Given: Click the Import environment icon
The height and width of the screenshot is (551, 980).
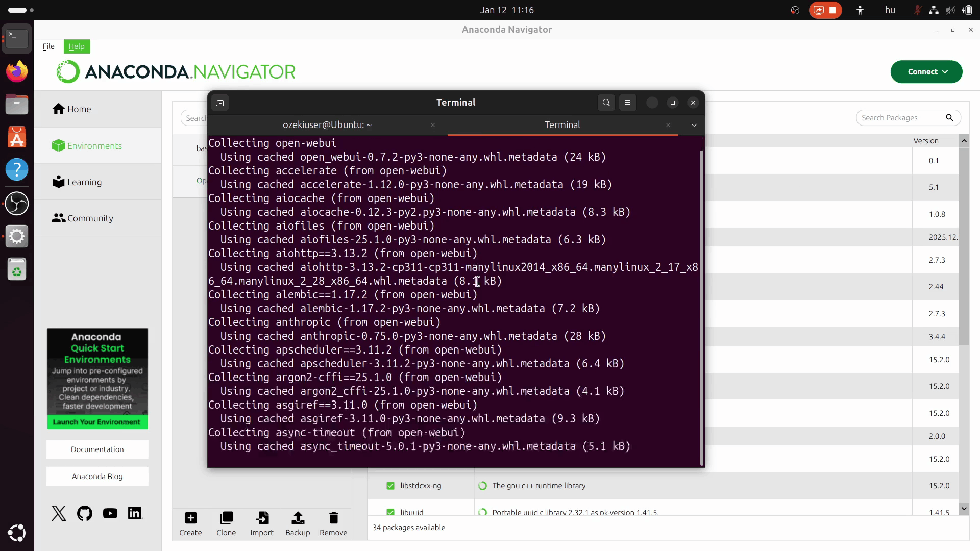Looking at the screenshot, I should 262,518.
